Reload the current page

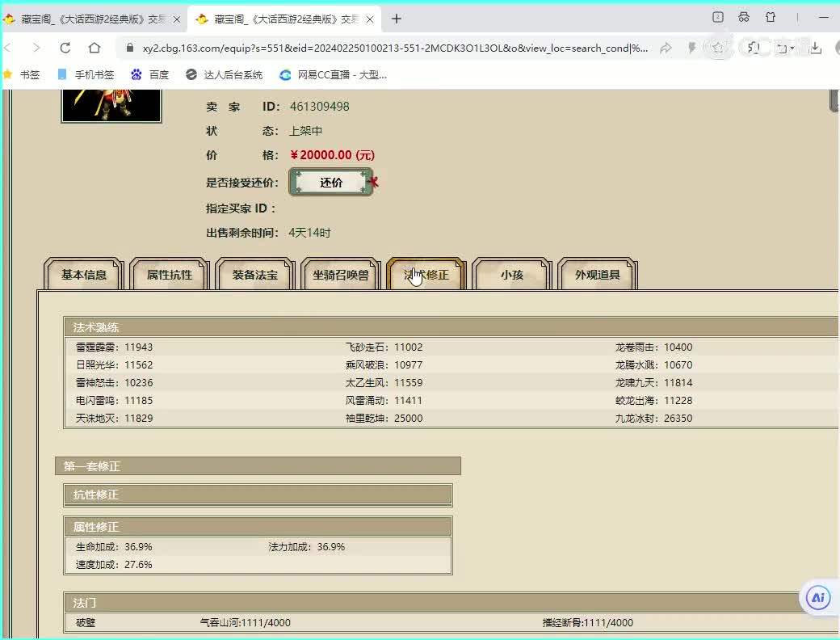click(x=65, y=48)
